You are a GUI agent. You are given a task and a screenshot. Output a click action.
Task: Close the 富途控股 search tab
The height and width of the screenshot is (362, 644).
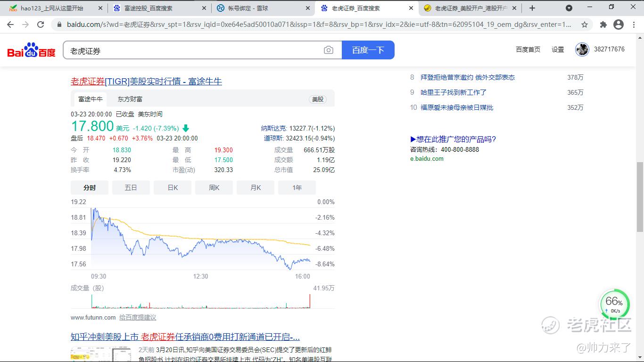[204, 8]
